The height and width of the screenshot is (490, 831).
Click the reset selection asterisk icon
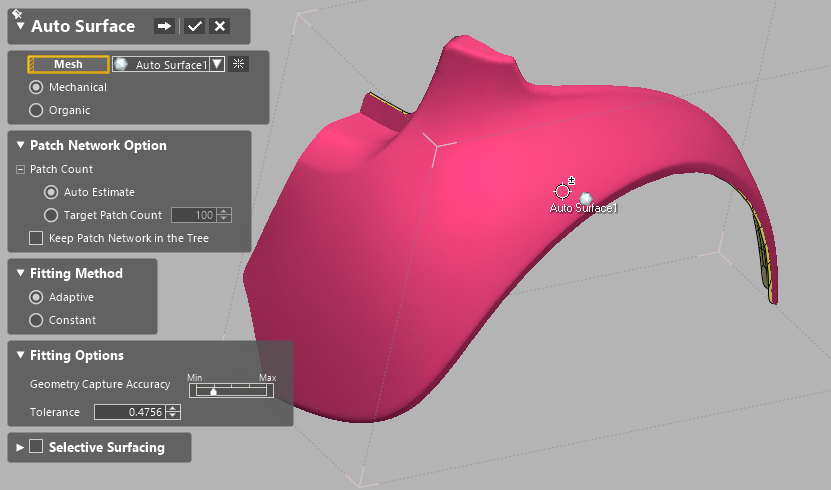pos(238,64)
